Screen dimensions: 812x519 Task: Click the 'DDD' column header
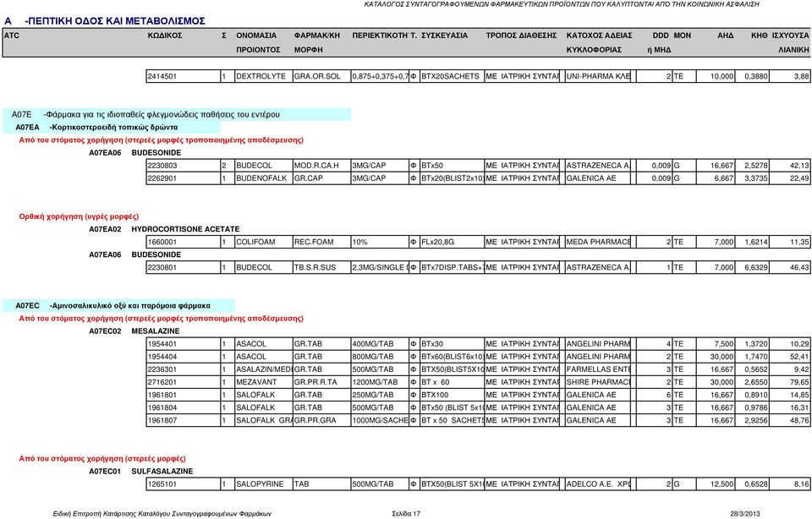pyautogui.click(x=661, y=36)
